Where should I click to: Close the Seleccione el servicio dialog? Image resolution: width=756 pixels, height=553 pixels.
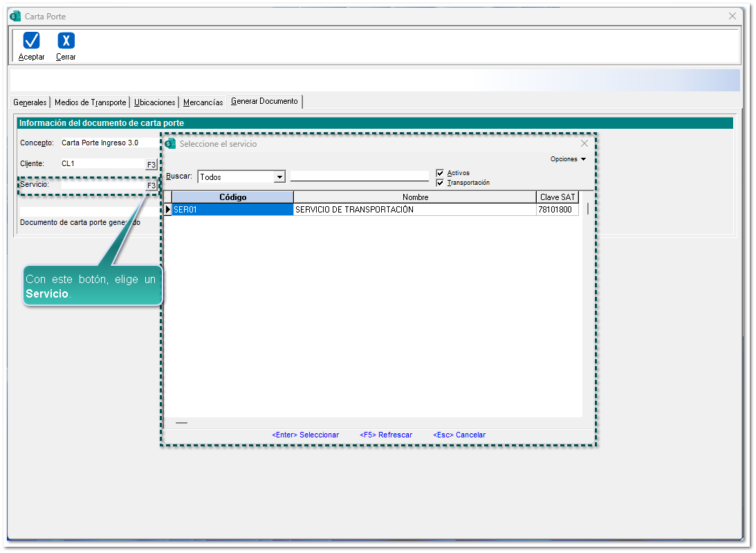pos(584,144)
